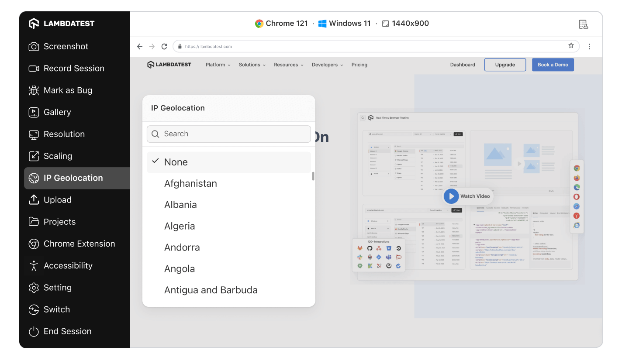Click the End Session power icon
Viewport: 622px width, 364px height.
[34, 331]
